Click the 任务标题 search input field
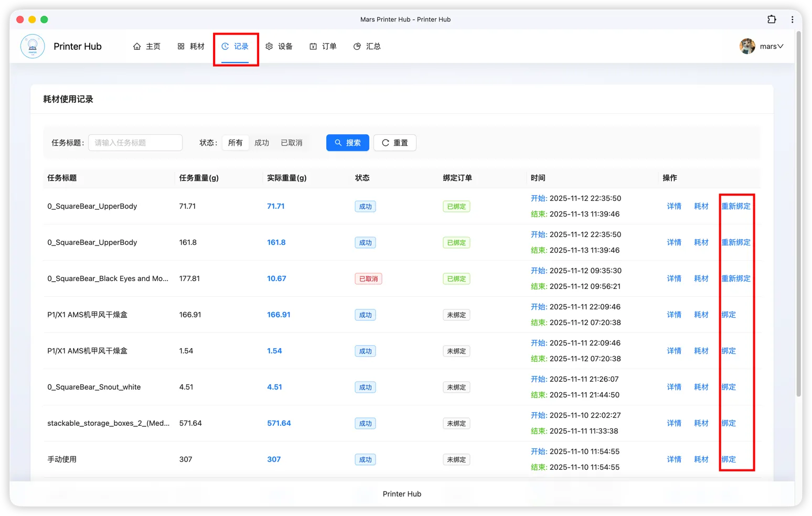Image resolution: width=812 pixels, height=516 pixels. click(x=135, y=143)
